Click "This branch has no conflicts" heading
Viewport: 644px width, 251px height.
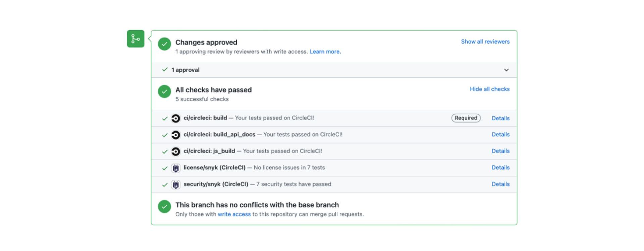pos(257,205)
